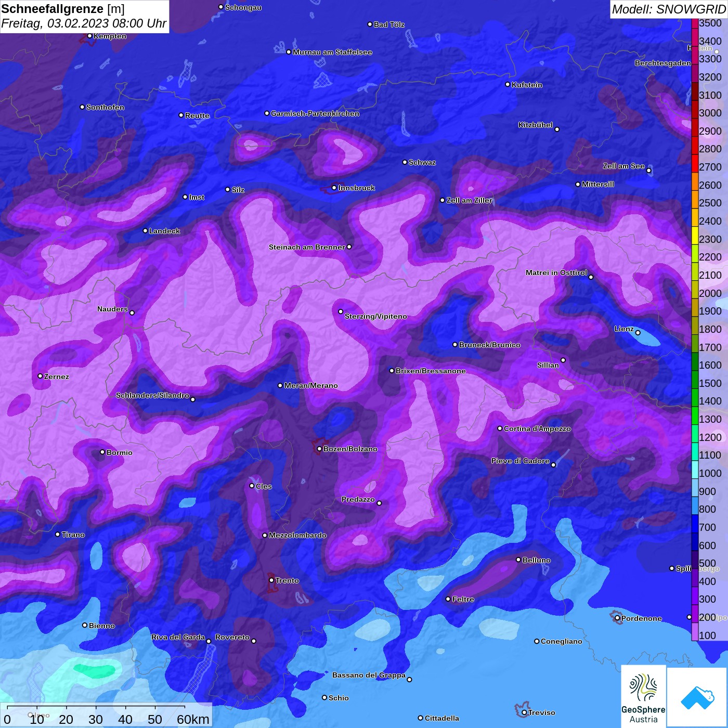
Task: Click the Belluno location dot
Action: pyautogui.click(x=518, y=560)
